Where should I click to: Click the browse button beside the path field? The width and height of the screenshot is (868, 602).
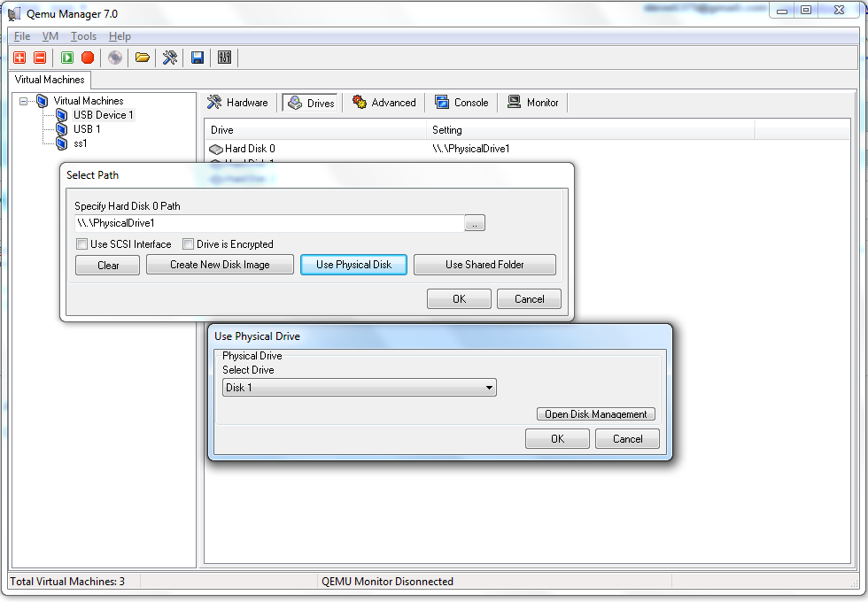[475, 223]
